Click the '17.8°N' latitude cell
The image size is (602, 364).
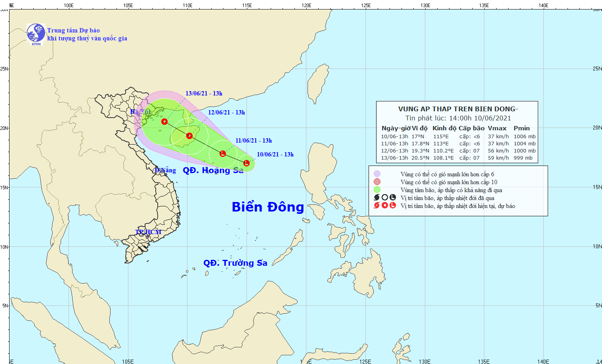[420, 144]
